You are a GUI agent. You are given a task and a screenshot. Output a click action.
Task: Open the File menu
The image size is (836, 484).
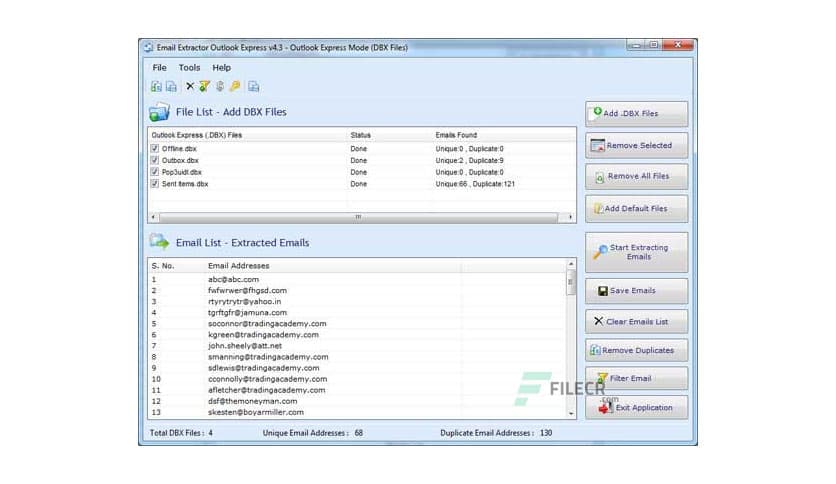click(x=159, y=68)
